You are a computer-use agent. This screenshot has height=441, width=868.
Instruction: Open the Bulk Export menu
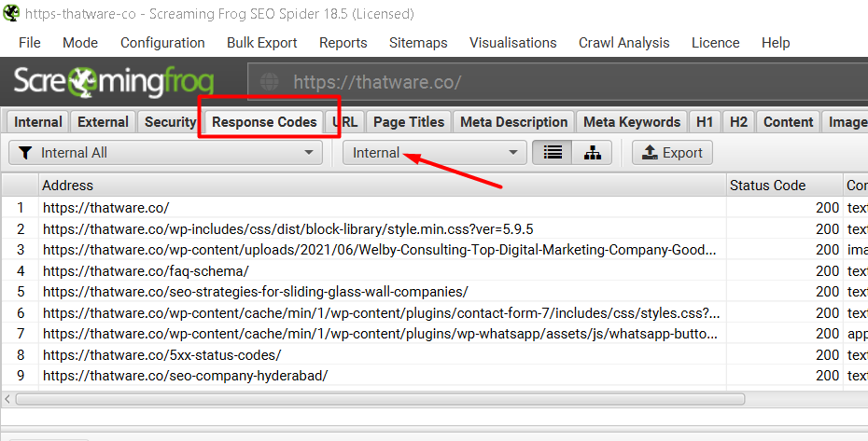point(262,43)
